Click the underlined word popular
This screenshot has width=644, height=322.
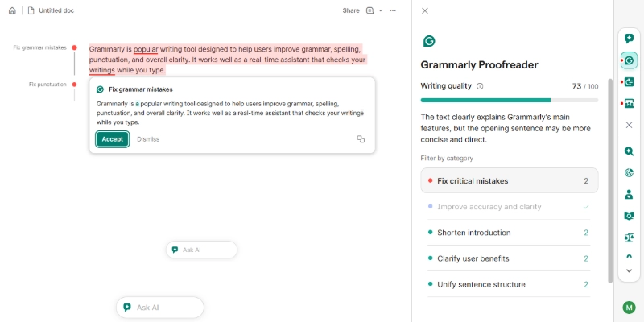pyautogui.click(x=146, y=49)
